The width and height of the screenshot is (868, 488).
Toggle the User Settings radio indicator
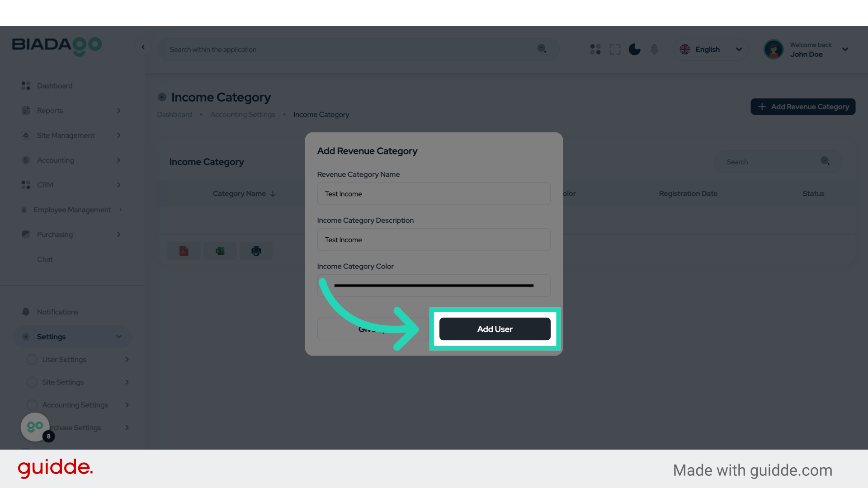coord(32,359)
